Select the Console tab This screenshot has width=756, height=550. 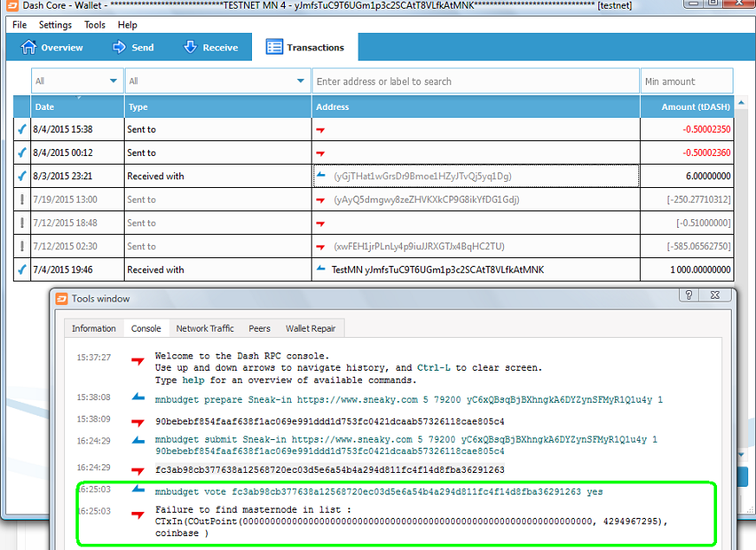click(x=145, y=328)
